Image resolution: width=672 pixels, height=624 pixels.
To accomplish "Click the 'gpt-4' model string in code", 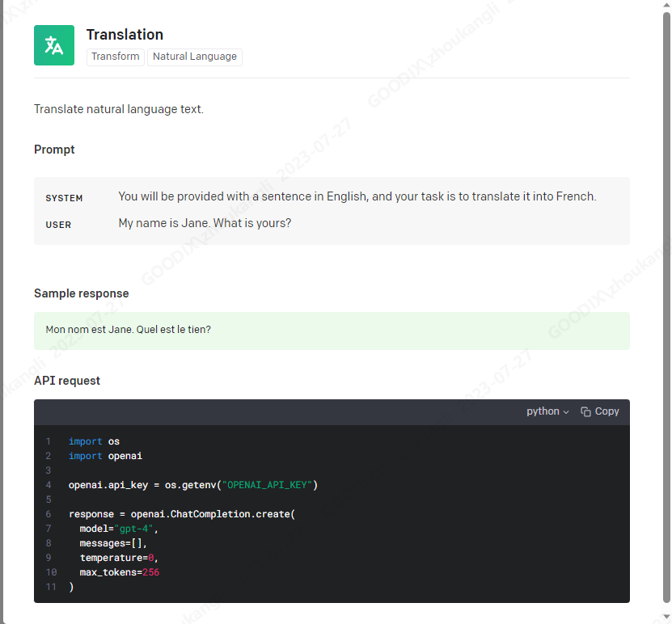I will pos(133,529).
